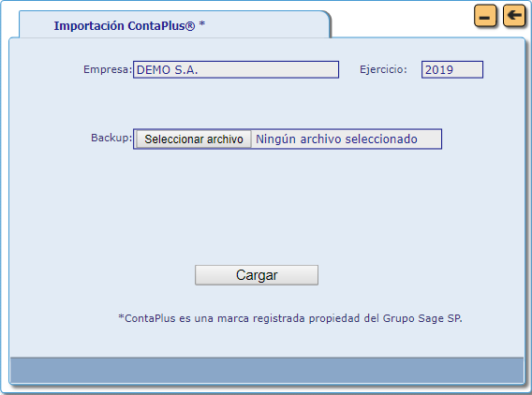Open the Seleccionar archivo file chooser
532x395 pixels.
tap(194, 139)
